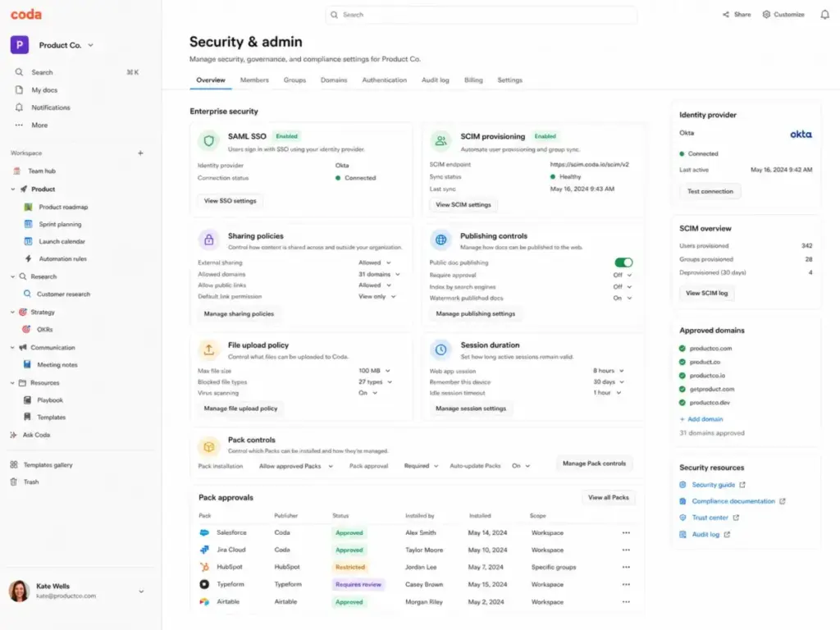
Task: Click the Publishing controls globe icon
Action: (441, 240)
